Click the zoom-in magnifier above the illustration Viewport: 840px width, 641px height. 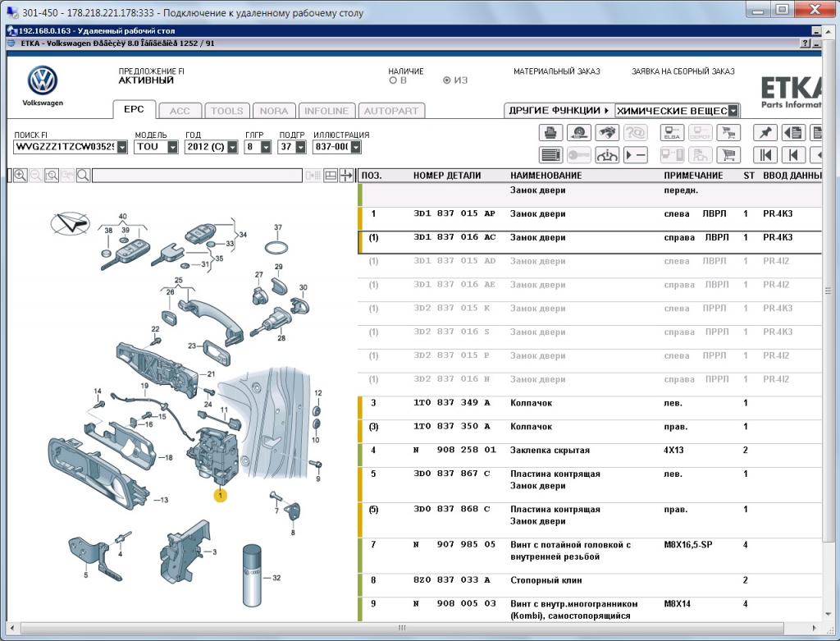(x=21, y=176)
